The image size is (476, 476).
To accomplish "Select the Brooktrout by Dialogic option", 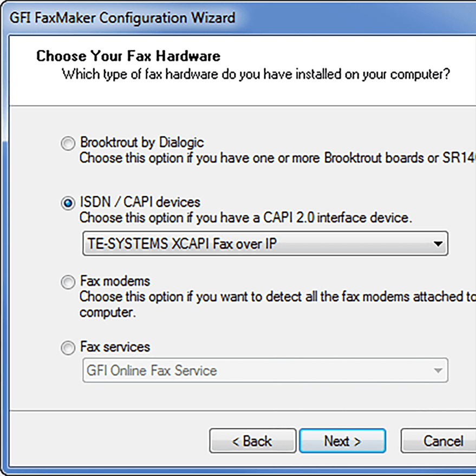I will 68,144.
